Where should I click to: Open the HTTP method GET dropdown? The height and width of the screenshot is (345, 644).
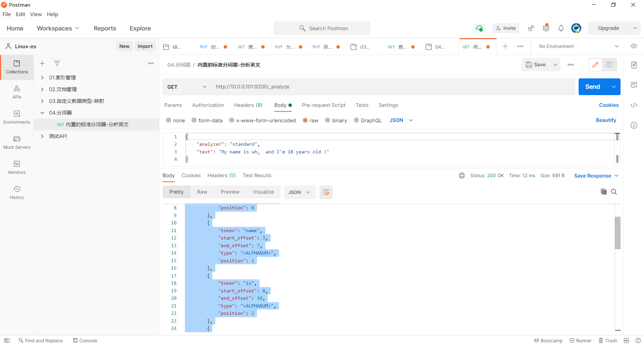(187, 87)
